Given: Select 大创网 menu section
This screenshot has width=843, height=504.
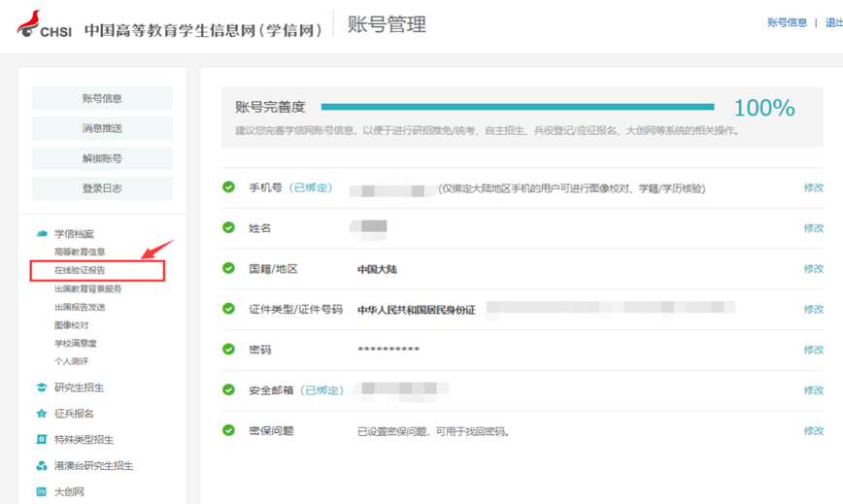Looking at the screenshot, I should (x=69, y=491).
